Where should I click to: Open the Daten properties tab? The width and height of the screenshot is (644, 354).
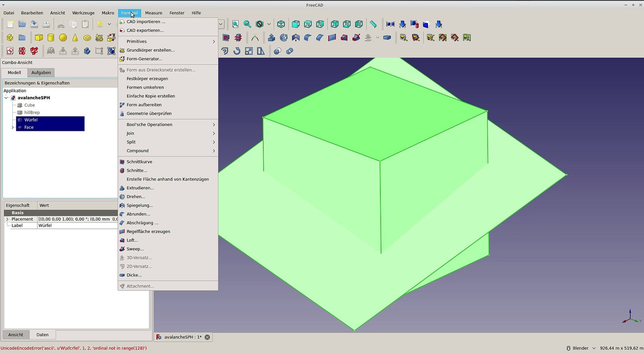(x=42, y=335)
